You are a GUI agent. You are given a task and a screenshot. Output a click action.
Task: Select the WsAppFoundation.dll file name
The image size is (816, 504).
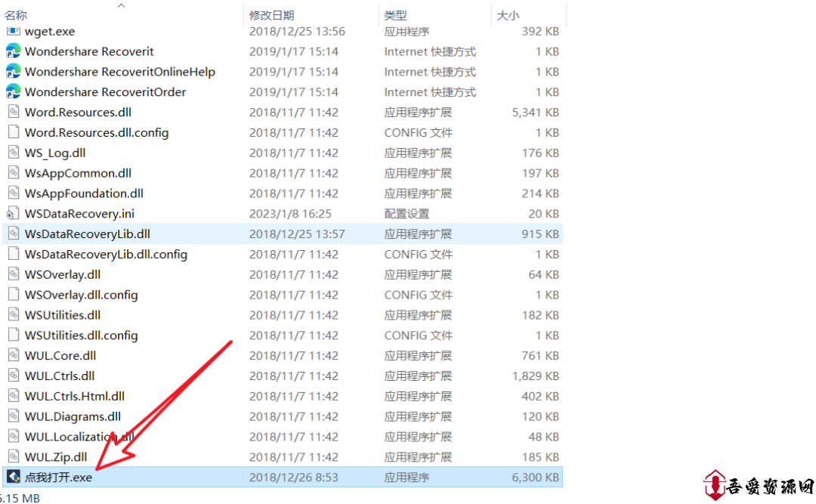point(85,193)
